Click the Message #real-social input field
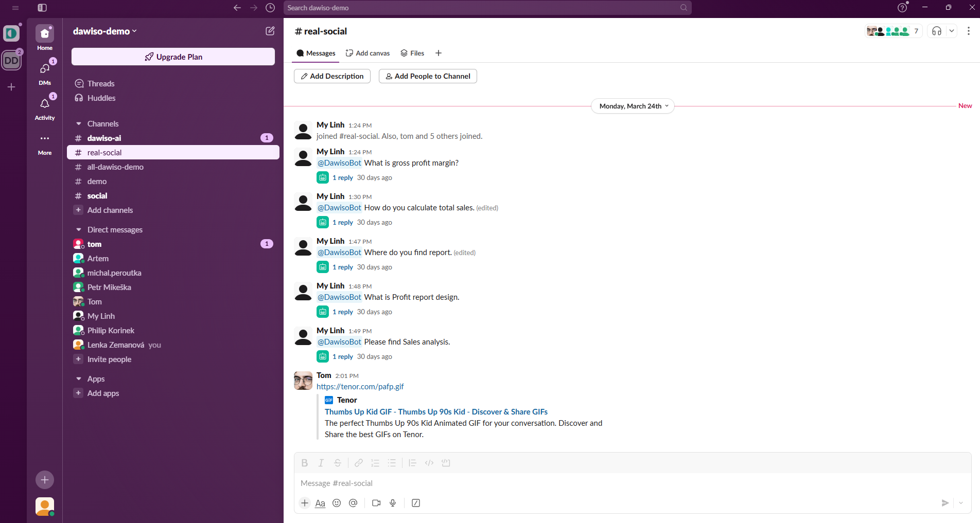 [x=618, y=483]
